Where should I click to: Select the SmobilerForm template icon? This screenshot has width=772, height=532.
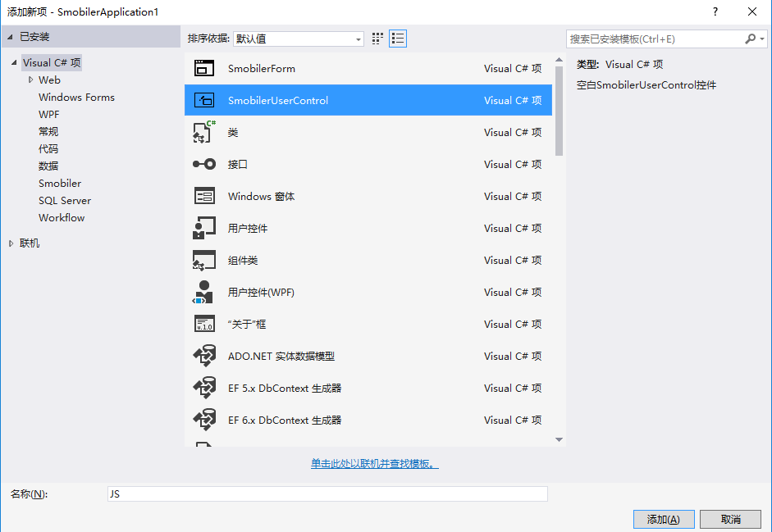click(204, 68)
